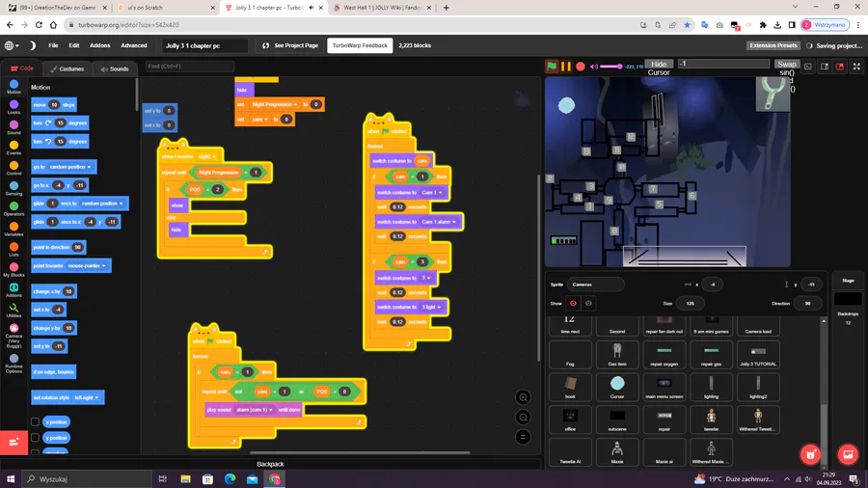Switch to large stage layout icon
The width and height of the screenshot is (868, 488).
click(840, 67)
